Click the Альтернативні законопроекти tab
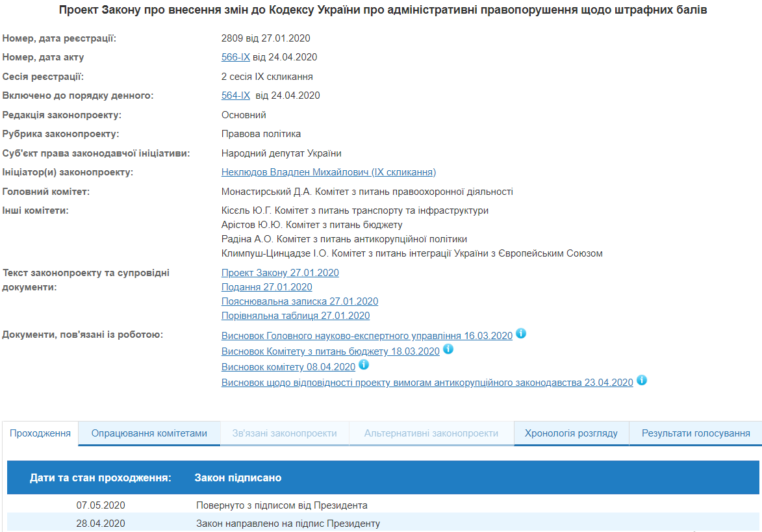Image resolution: width=762 pixels, height=532 pixels. click(431, 433)
